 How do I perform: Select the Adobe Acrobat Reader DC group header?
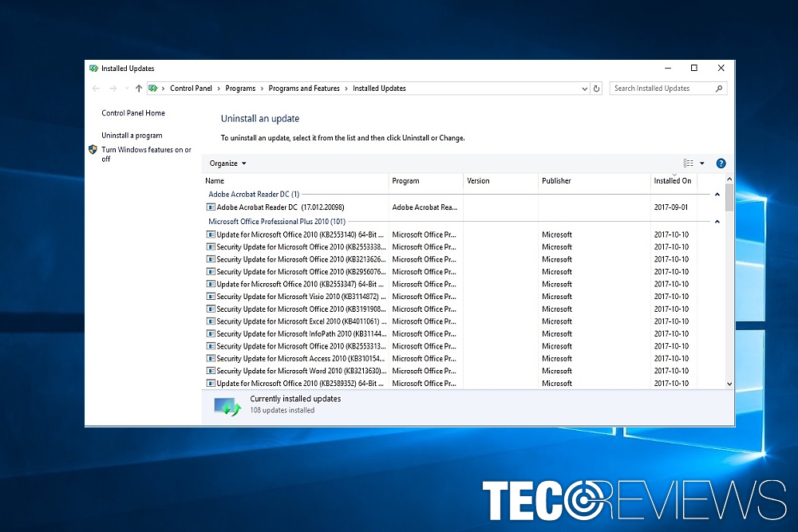tap(254, 195)
